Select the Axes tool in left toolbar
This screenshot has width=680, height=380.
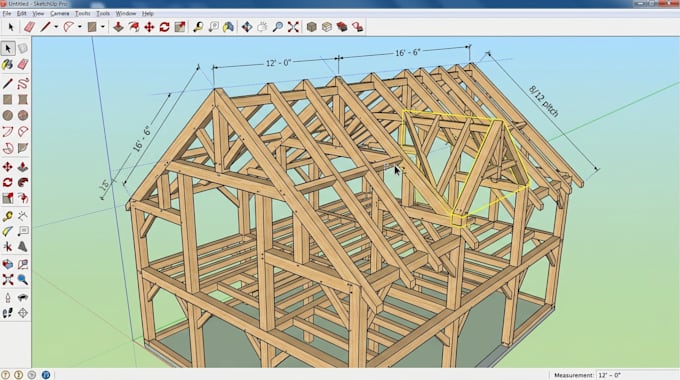click(x=8, y=247)
